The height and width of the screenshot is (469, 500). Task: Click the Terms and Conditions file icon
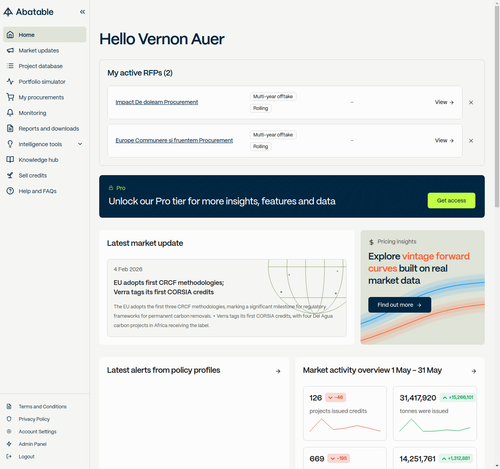pyautogui.click(x=9, y=406)
